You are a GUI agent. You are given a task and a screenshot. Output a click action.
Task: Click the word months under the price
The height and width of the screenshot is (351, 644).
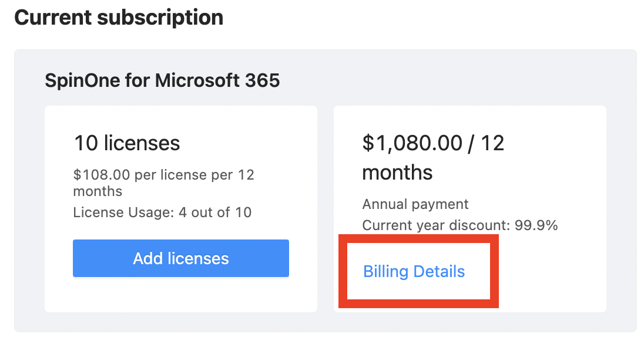click(397, 173)
